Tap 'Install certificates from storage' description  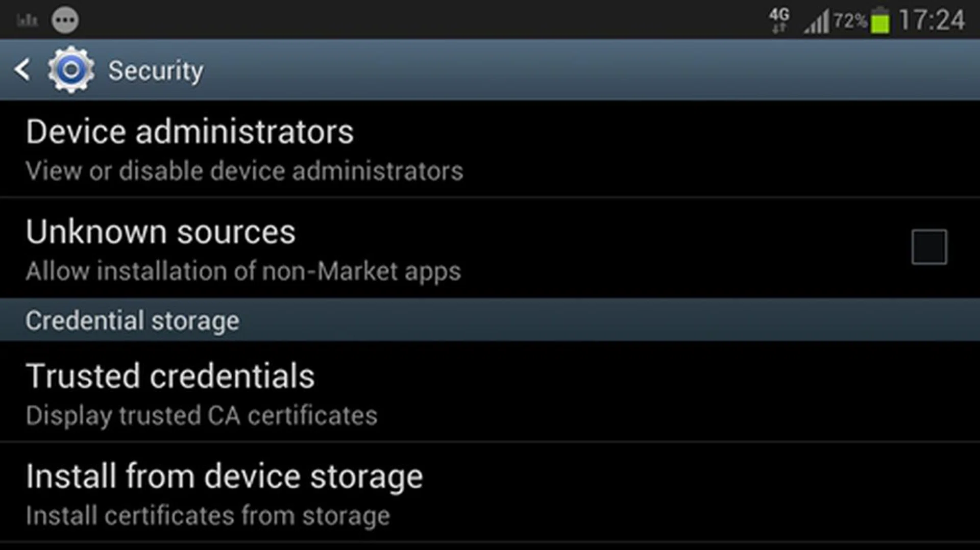(x=208, y=516)
